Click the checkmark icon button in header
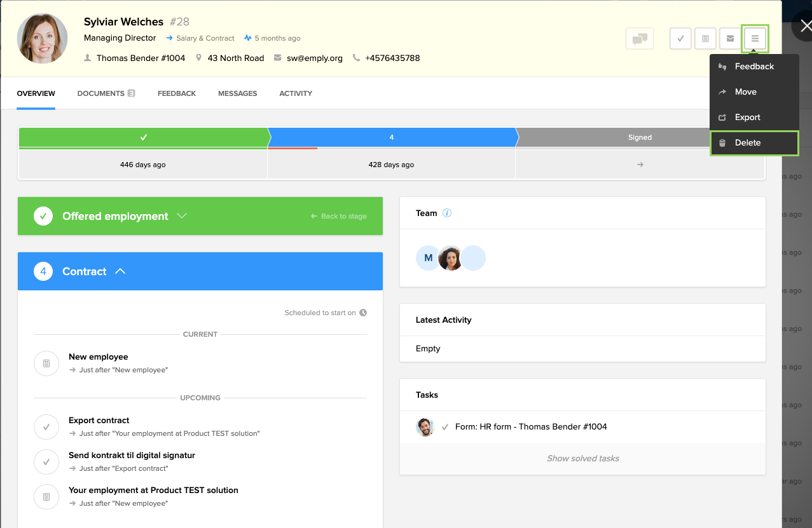Image resolution: width=812 pixels, height=528 pixels. (680, 39)
